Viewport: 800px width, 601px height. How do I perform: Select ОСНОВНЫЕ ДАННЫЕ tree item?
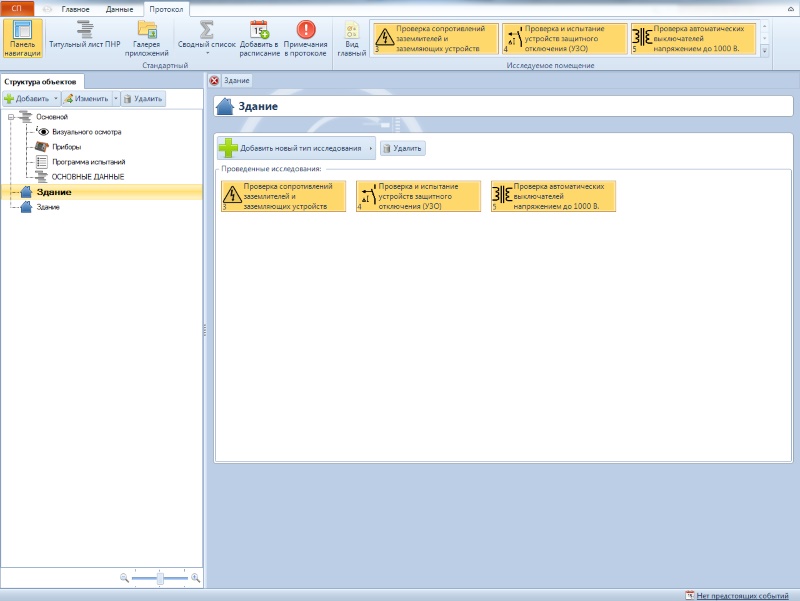click(x=87, y=177)
